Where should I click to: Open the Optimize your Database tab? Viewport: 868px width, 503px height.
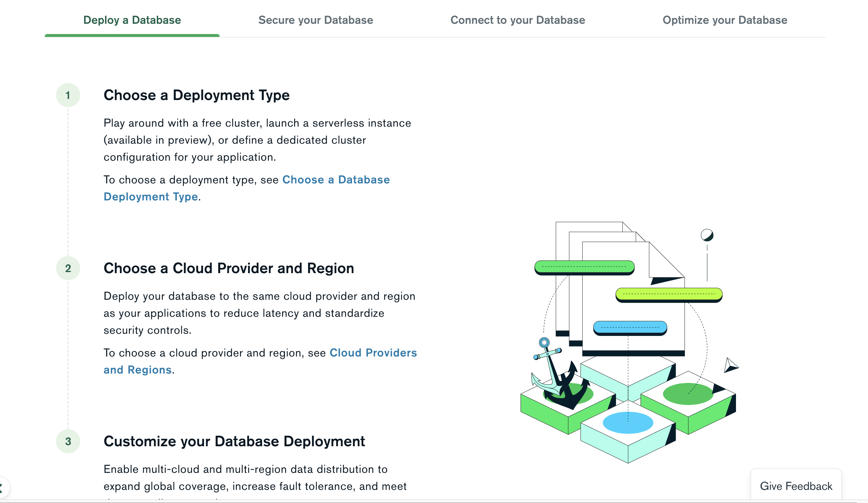[725, 20]
